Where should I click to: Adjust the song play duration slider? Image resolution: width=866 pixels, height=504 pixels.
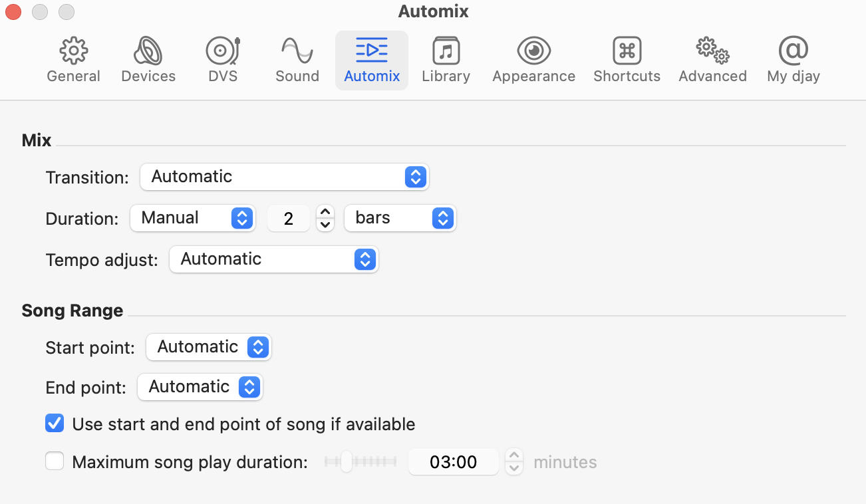tap(346, 461)
